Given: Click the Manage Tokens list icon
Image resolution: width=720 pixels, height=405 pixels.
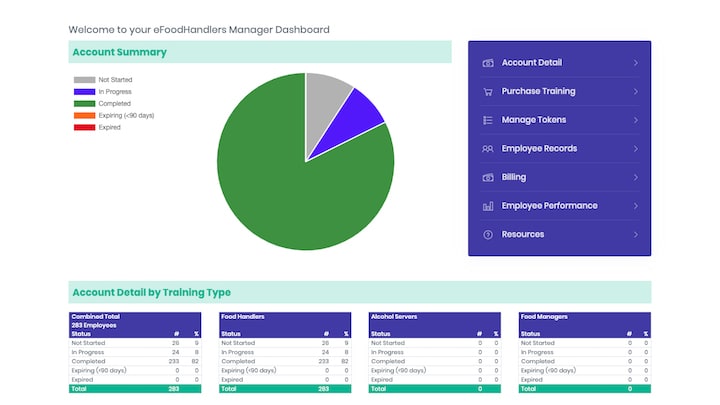Looking at the screenshot, I should click(488, 120).
